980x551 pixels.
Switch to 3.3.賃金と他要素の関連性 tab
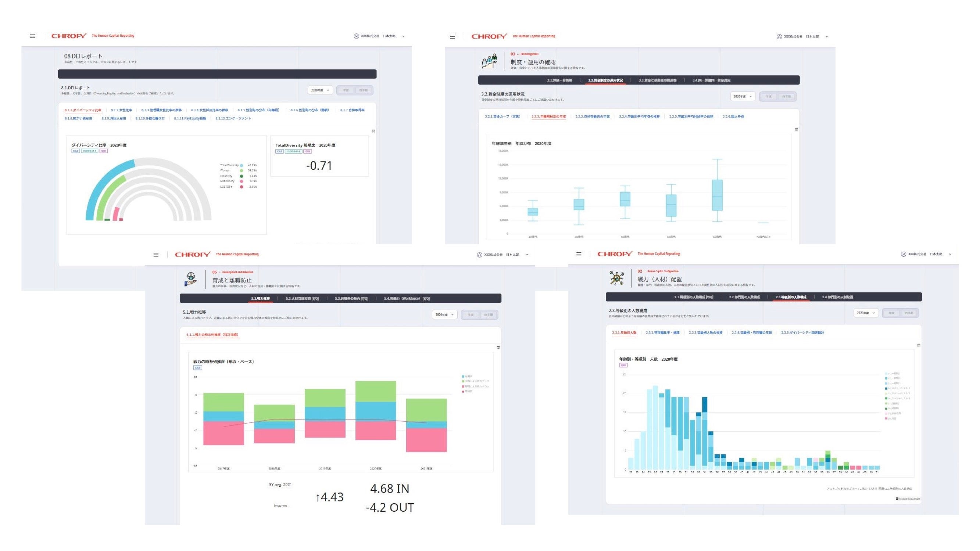(x=657, y=80)
